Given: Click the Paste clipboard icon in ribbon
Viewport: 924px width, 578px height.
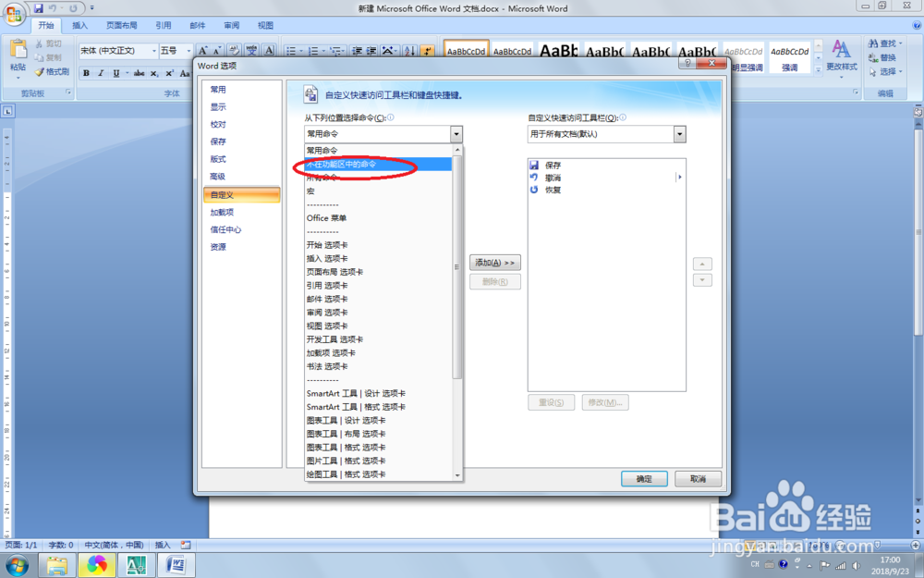Looking at the screenshot, I should [18, 50].
